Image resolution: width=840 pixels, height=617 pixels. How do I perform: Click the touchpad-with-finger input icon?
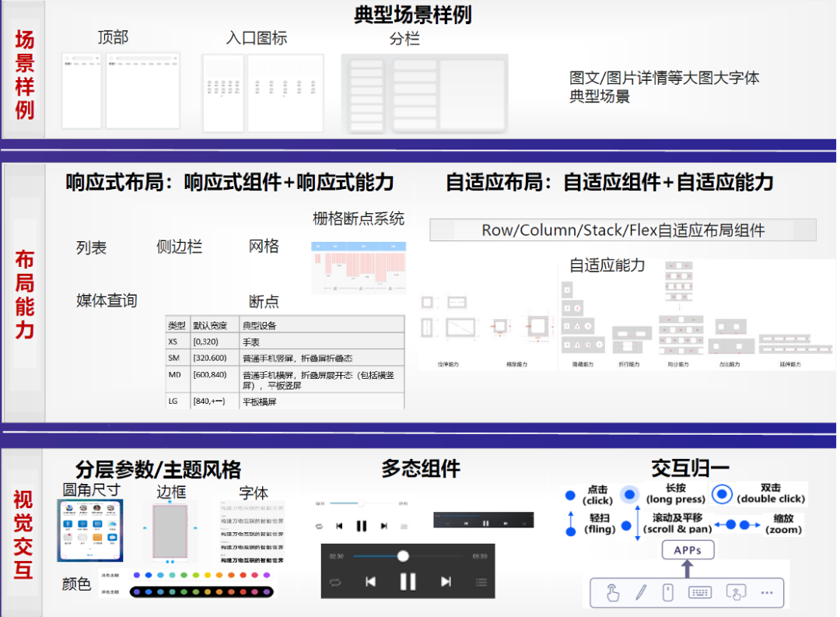coord(736,592)
